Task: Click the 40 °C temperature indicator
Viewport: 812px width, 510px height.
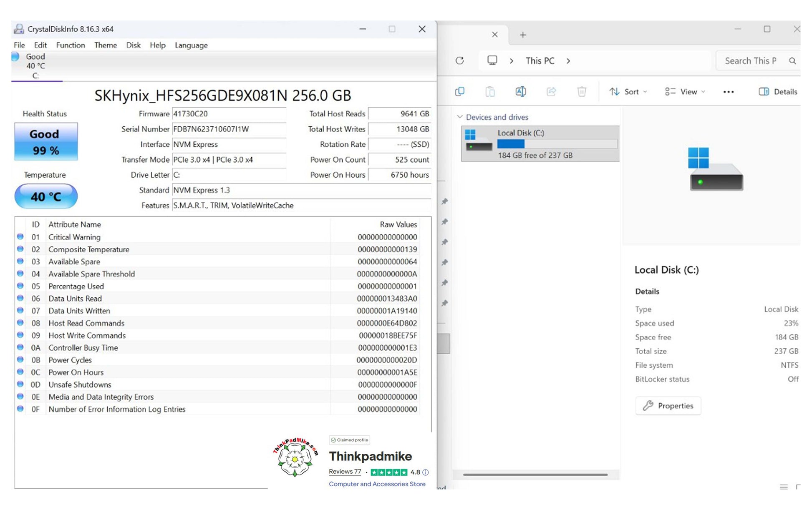Action: tap(46, 196)
